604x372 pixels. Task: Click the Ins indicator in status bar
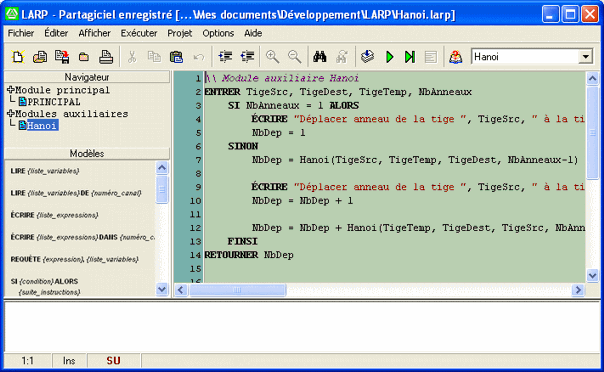click(x=69, y=361)
